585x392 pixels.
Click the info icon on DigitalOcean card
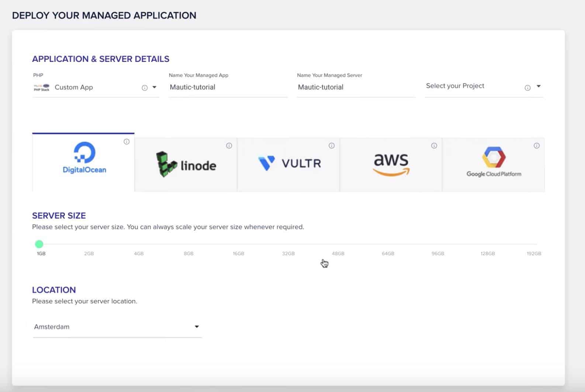point(127,141)
